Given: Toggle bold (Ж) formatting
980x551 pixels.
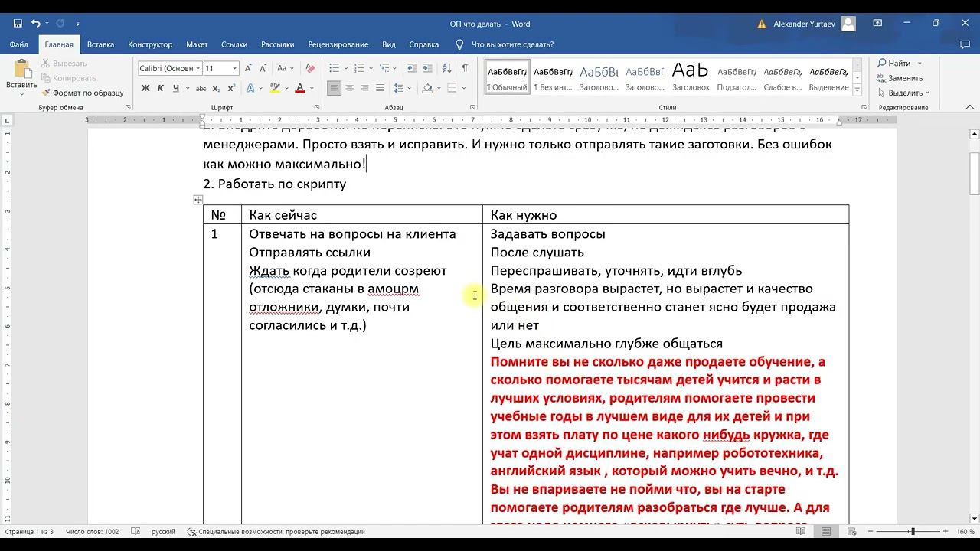Looking at the screenshot, I should point(145,88).
